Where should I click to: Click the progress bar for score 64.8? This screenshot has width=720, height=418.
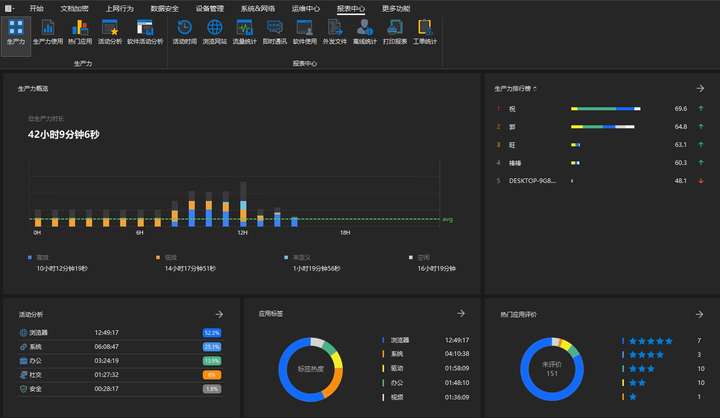click(x=602, y=126)
